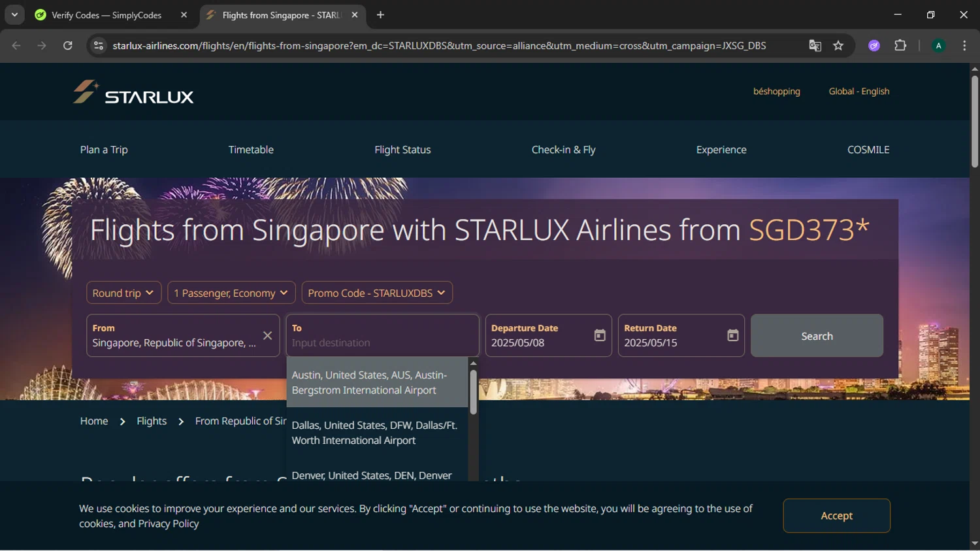980x551 pixels.
Task: Change language via Global - English
Action: tap(859, 92)
